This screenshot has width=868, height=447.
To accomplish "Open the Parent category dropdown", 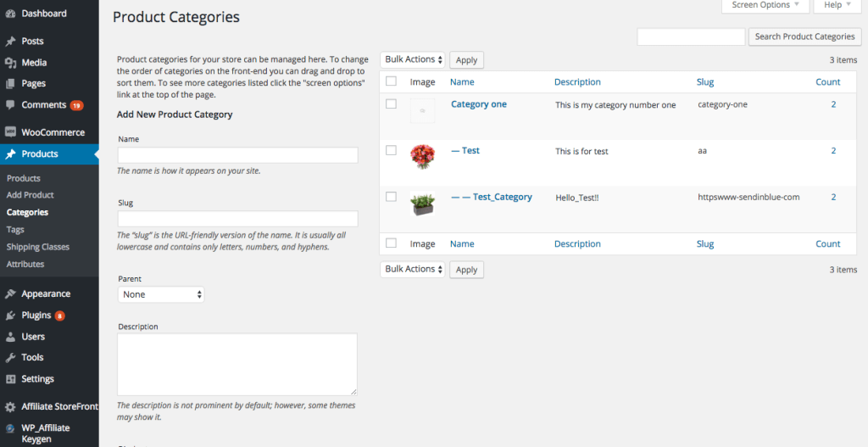I will [161, 294].
